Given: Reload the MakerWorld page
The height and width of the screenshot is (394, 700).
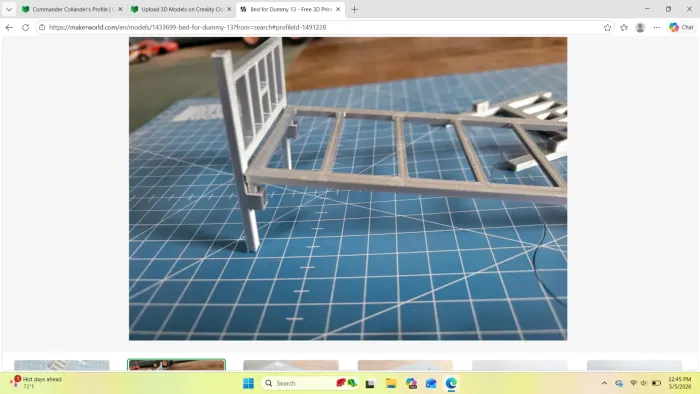Looking at the screenshot, I should tap(25, 27).
